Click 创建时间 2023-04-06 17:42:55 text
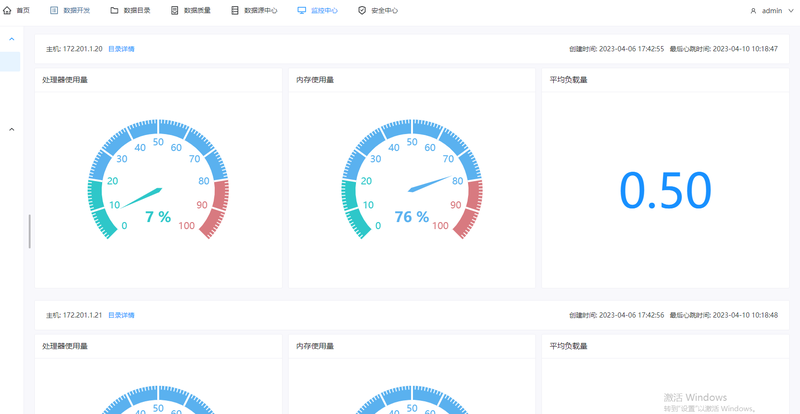800x414 pixels. (x=616, y=49)
